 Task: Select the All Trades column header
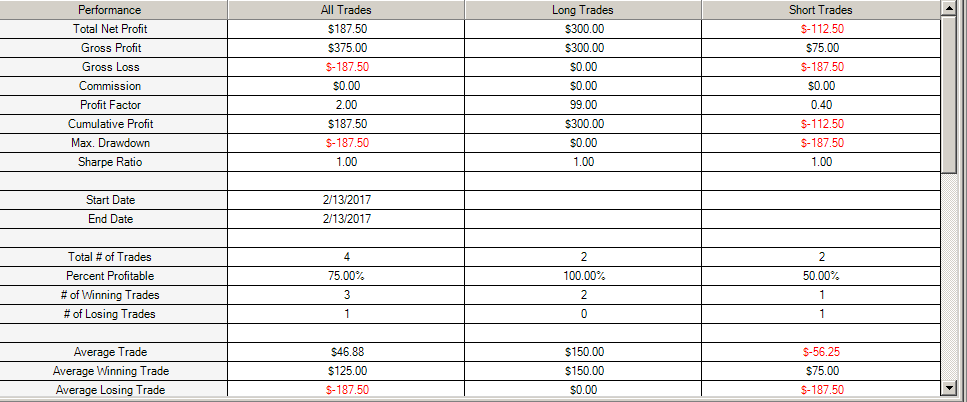(346, 10)
